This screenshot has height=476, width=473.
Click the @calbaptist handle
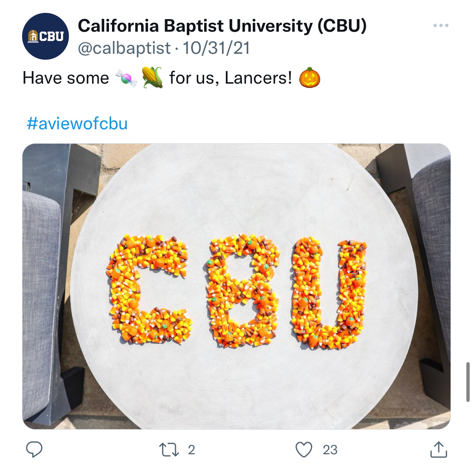tap(124, 48)
